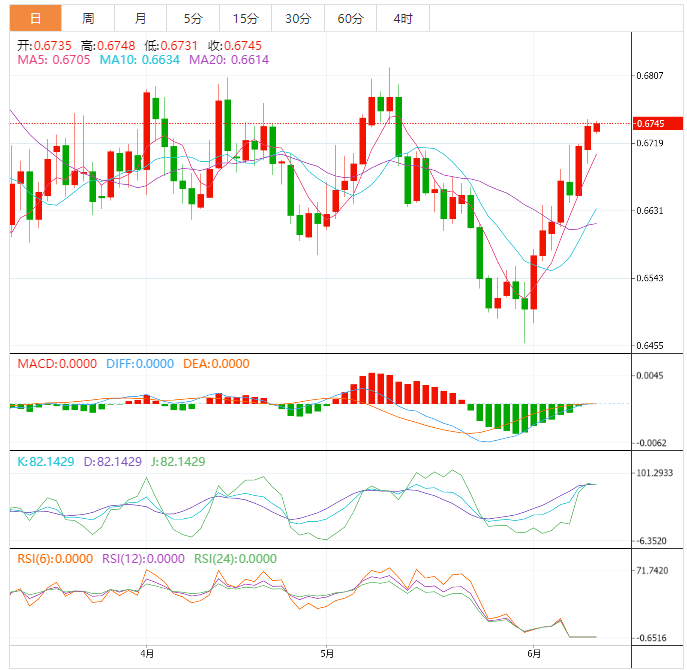Select the 月 monthly chart tab

coord(140,18)
